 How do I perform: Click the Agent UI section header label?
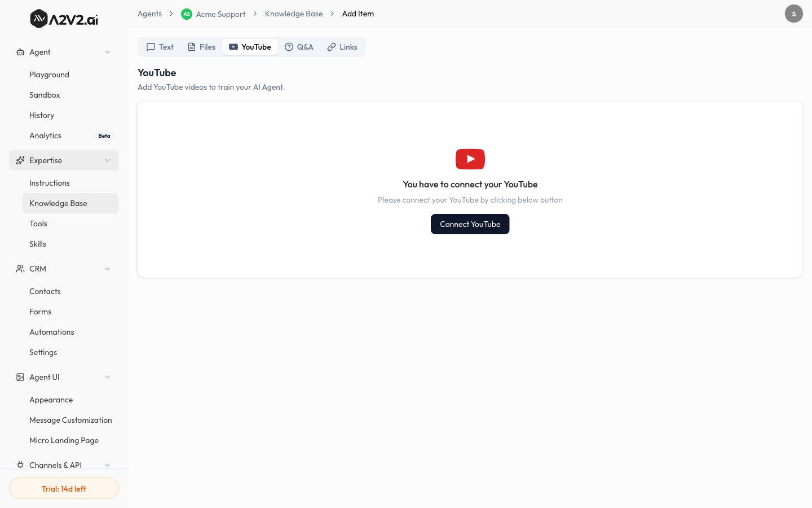pyautogui.click(x=45, y=377)
